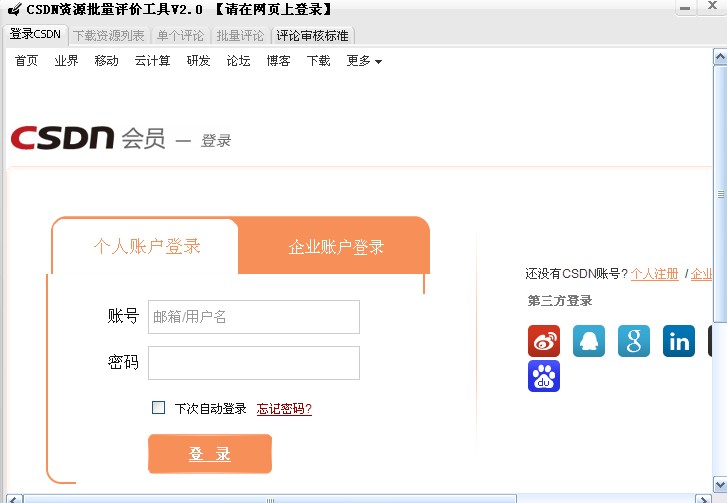Viewport: 727px width, 503px height.
Task: Select the 企业账户登录 tab
Action: click(336, 247)
